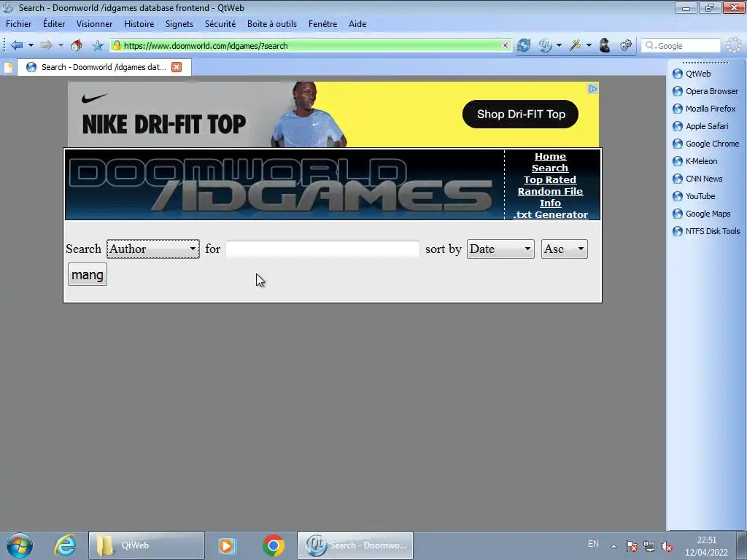Open the Fichier menu
Screen dimensions: 747x560
[18, 24]
